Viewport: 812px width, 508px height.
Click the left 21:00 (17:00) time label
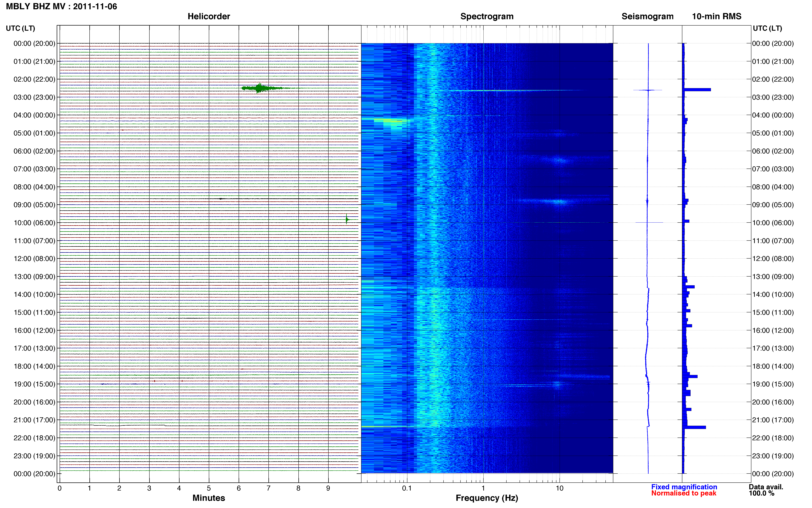[x=34, y=420]
